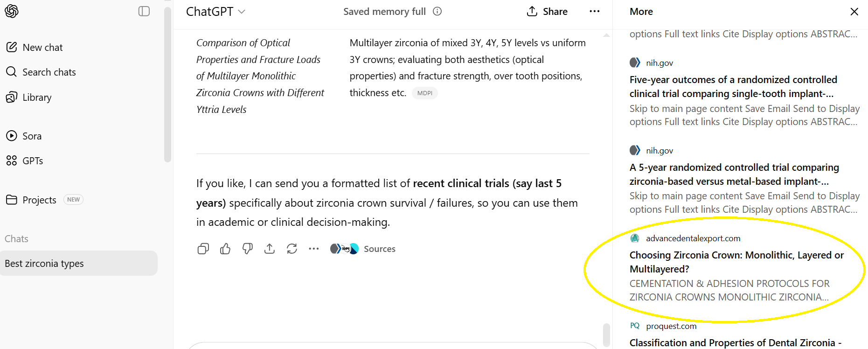868x349 pixels.
Task: Click the copy response icon
Action: pyautogui.click(x=203, y=249)
